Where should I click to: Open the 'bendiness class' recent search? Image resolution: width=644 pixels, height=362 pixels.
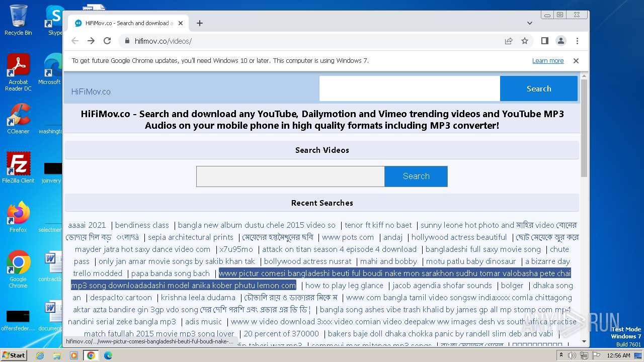142,225
